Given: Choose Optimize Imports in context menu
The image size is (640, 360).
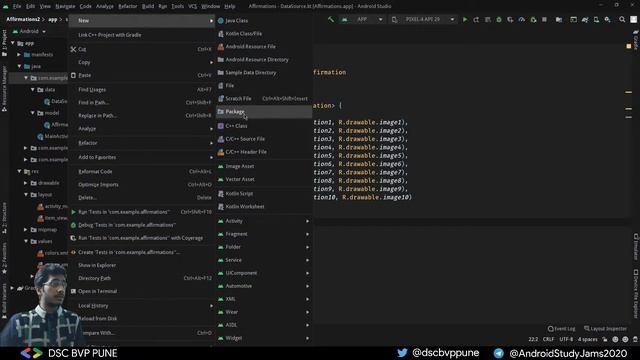Looking at the screenshot, I should pos(141,184).
